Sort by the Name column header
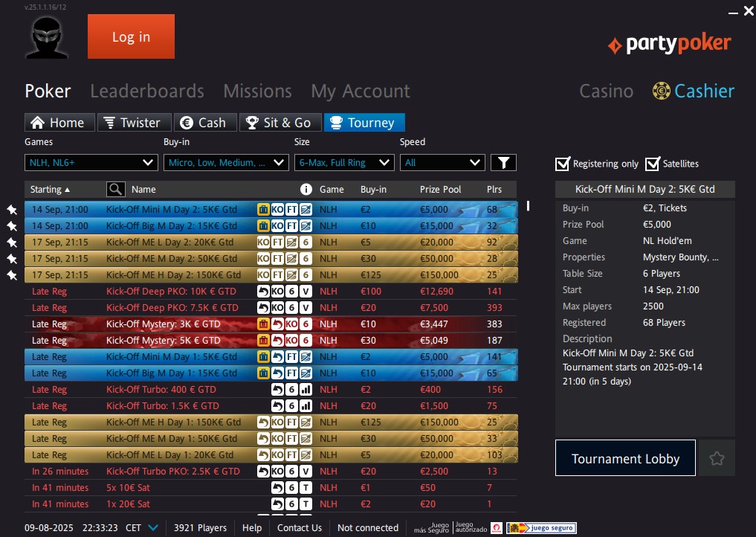Viewport: 756px width, 537px height. pos(143,189)
